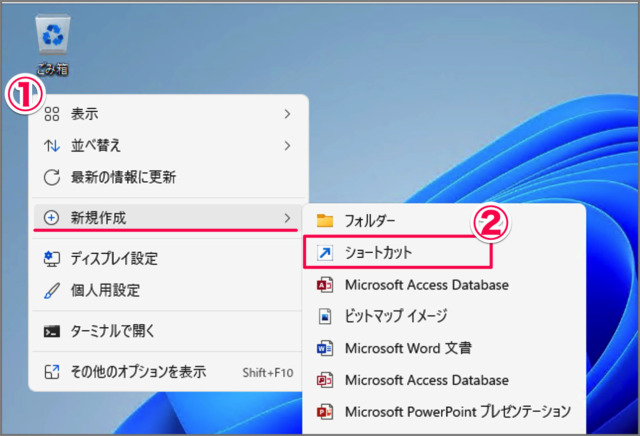Click the bitmap image icon beside ビットマップ イメージ
The image size is (640, 436).
click(325, 316)
